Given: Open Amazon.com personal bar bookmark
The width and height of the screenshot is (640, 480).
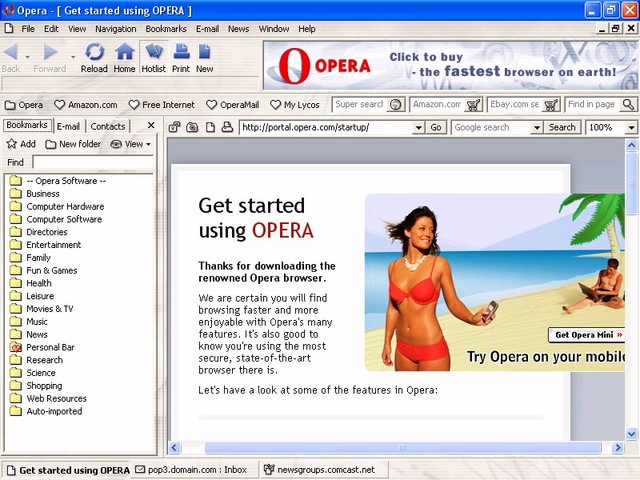Looking at the screenshot, I should tap(86, 105).
